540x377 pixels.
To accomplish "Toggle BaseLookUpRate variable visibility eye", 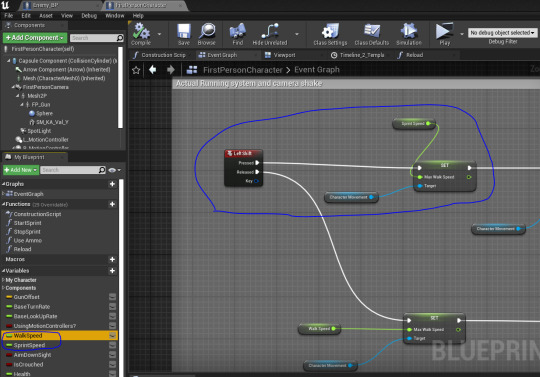I will click(x=112, y=316).
